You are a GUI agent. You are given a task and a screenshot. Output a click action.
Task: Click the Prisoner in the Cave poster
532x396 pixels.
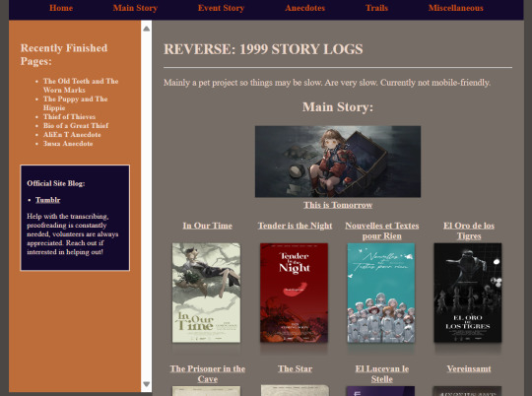click(206, 391)
